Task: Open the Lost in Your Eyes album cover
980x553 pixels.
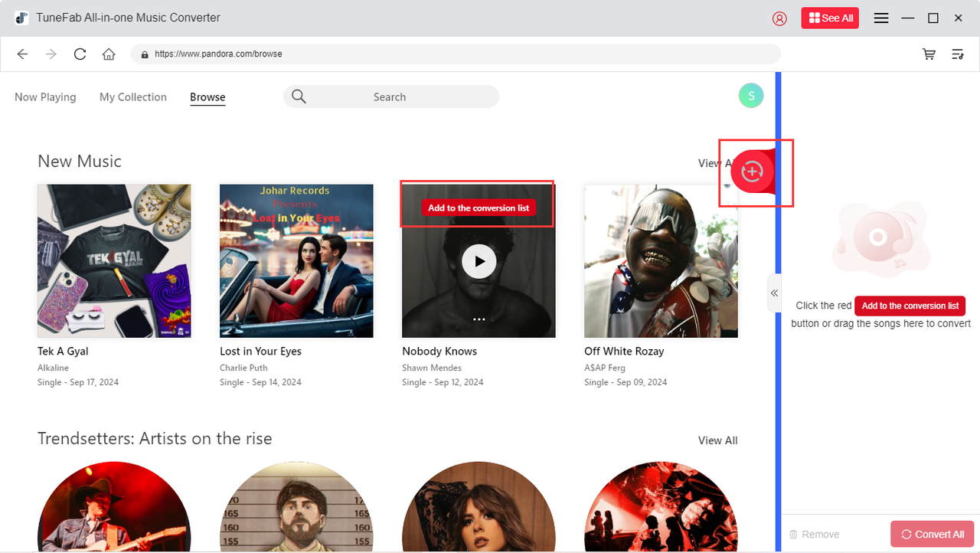Action: point(296,261)
